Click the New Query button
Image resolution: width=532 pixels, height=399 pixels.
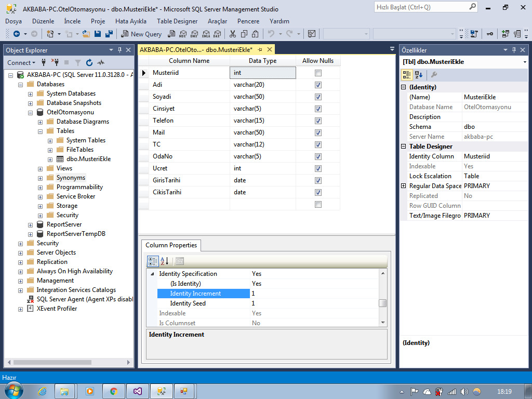pos(141,34)
